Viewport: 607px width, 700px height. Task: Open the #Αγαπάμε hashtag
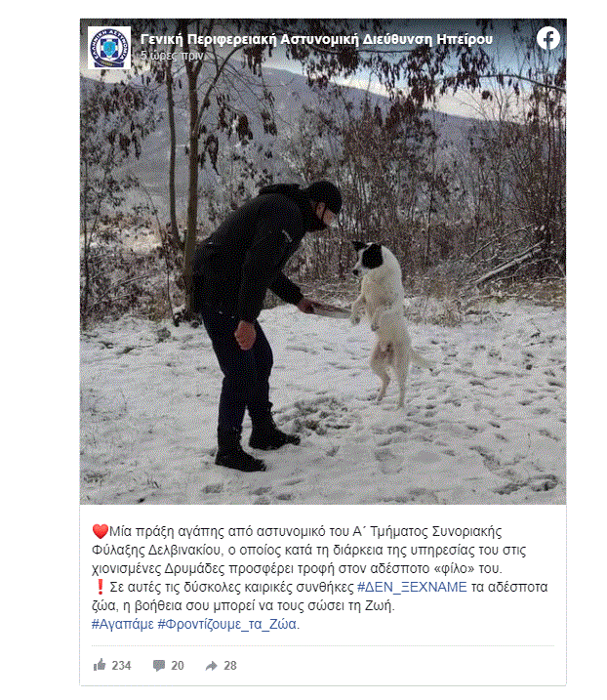click(123, 624)
